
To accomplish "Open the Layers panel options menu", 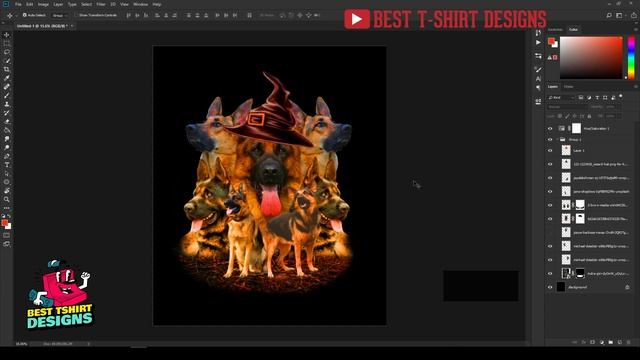I will [636, 87].
